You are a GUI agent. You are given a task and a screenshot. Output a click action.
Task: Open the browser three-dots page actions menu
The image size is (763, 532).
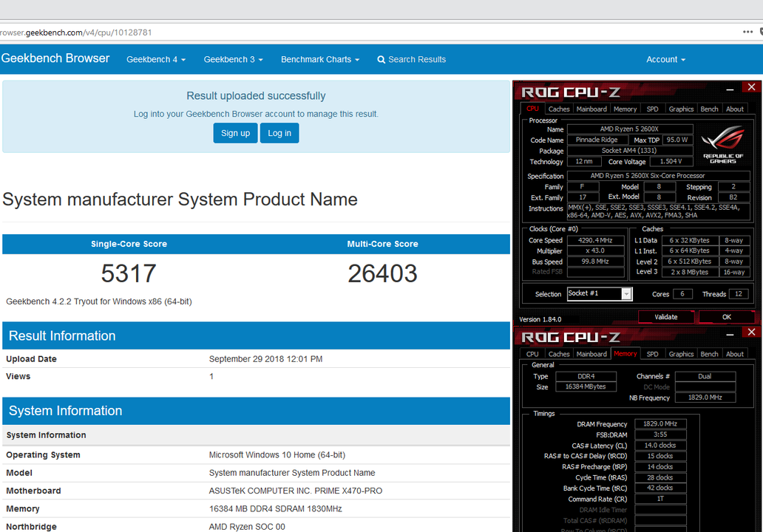click(x=747, y=32)
